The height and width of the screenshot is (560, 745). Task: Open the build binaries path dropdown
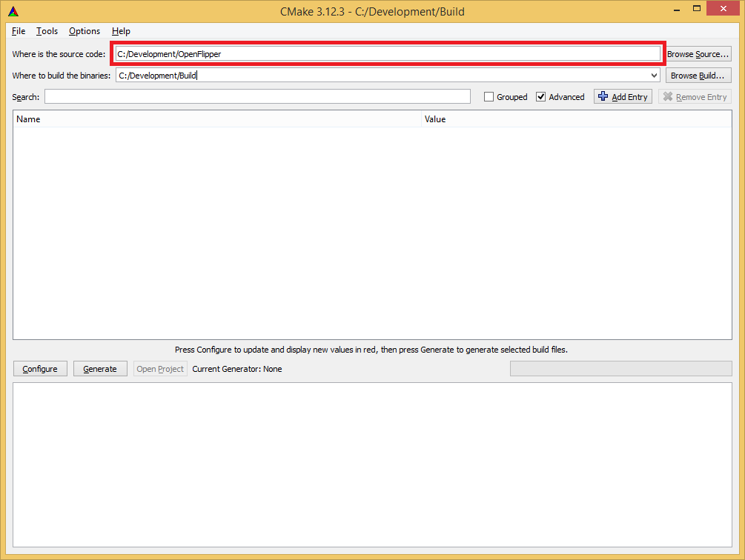pyautogui.click(x=653, y=75)
